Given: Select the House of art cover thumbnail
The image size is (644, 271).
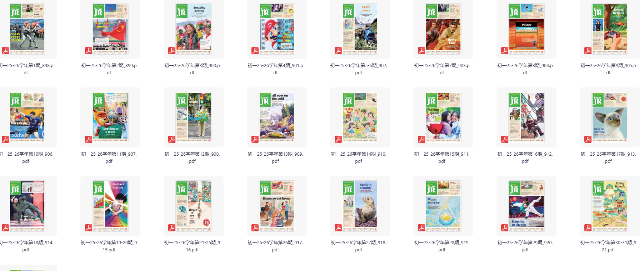Looking at the screenshot, I should pos(193,206).
